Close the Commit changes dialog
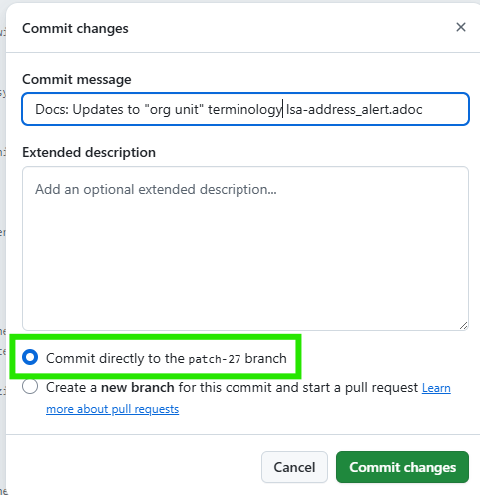This screenshot has width=480, height=495. pos(461,27)
